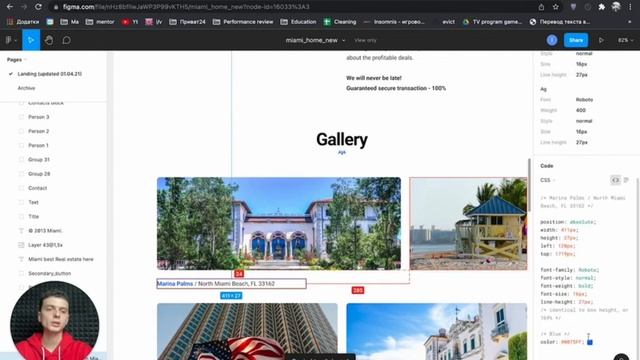Select the Person 2 layer

click(39, 131)
